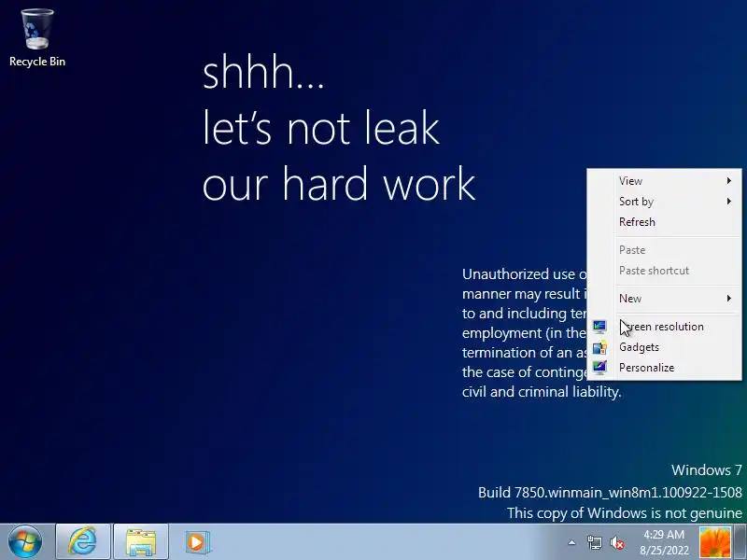
Task: Click the arrow beside New
Action: tap(729, 299)
